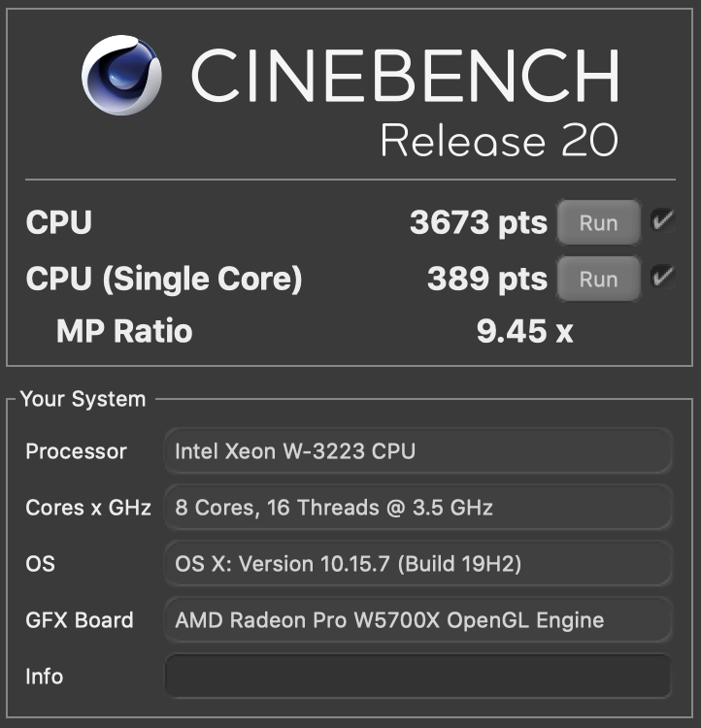Screen dimensions: 701x728
Task: Select the Processor field showing Intel Xeon W-3223
Action: coord(418,450)
